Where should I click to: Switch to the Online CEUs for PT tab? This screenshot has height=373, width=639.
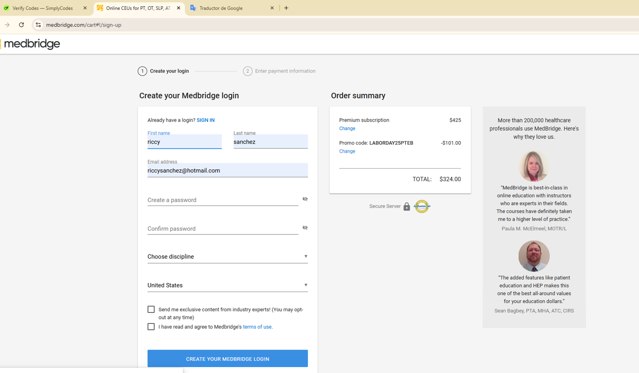point(139,8)
